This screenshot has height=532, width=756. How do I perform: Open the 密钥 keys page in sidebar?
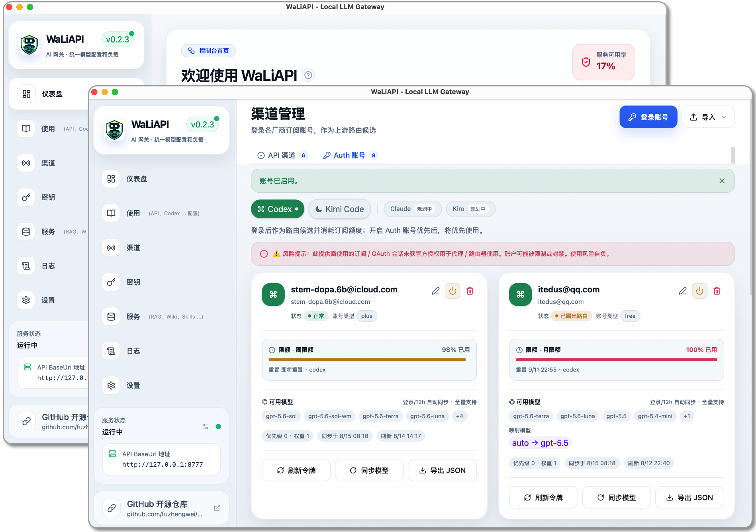coord(133,282)
